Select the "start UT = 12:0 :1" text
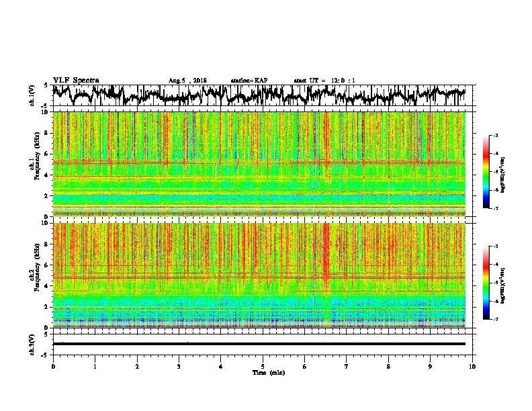This screenshot has width=532, height=411. click(324, 81)
